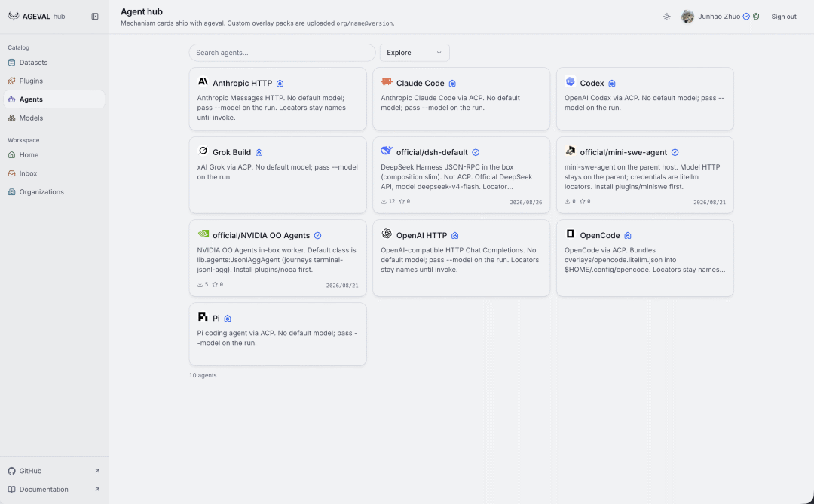Click the Anthropic HTTP logo icon
814x504 pixels.
pos(203,82)
